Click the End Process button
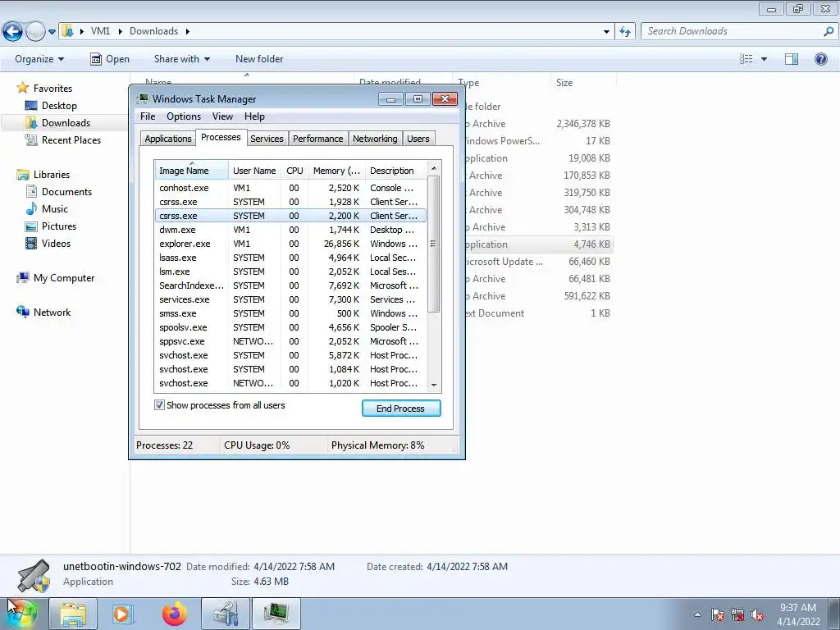Screen dimensions: 840x630 click(x=400, y=409)
